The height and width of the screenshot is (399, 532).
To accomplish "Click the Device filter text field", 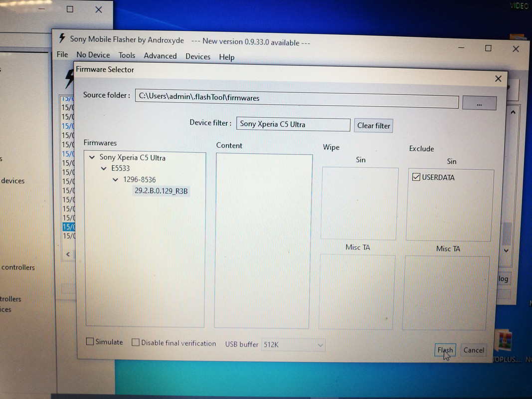I will [x=293, y=124].
